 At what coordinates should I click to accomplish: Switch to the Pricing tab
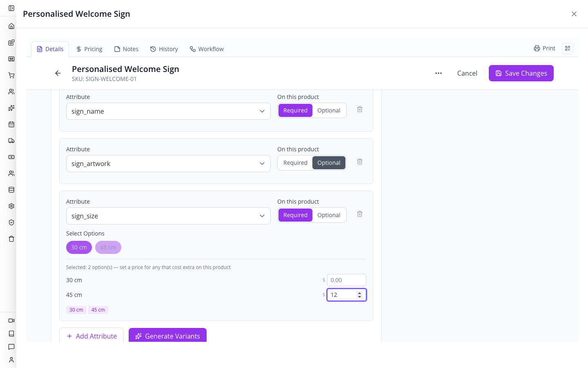89,49
